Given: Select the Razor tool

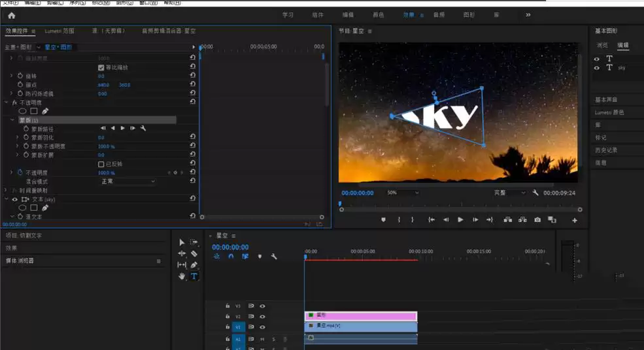Looking at the screenshot, I should [194, 253].
